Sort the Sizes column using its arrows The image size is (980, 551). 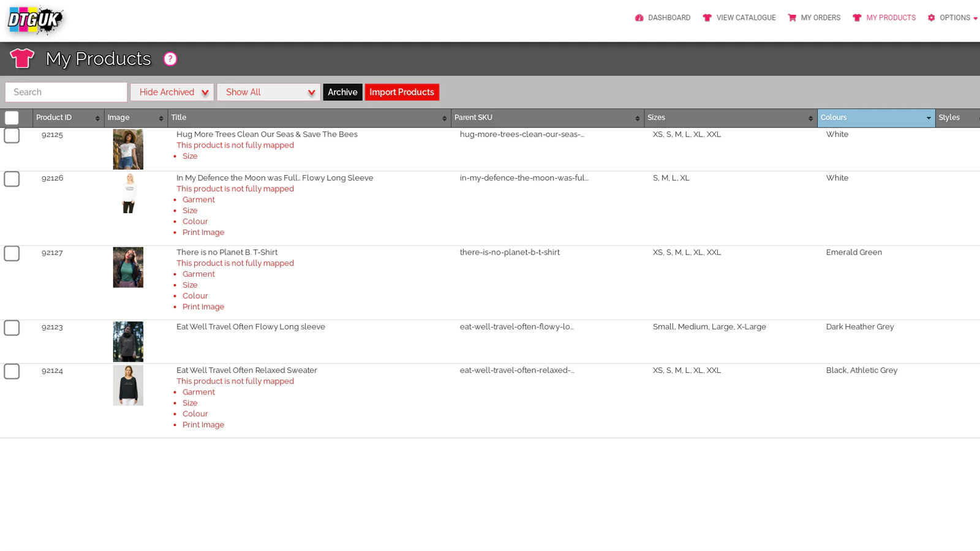(810, 118)
